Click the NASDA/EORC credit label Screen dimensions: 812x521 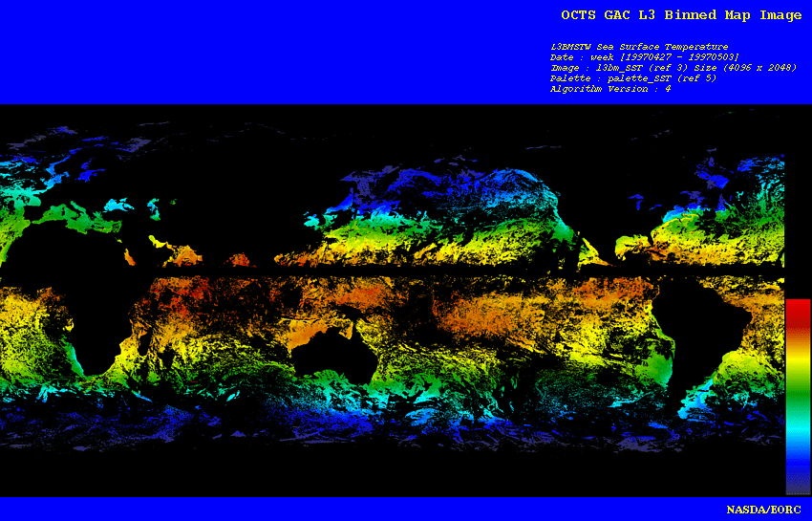pos(763,509)
